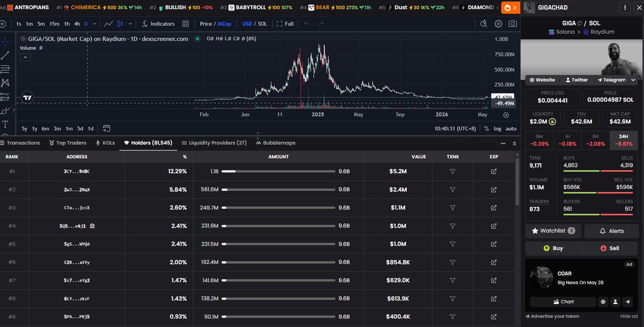Collapse the holders table panel
The height and width of the screenshot is (327, 644).
tap(503, 143)
